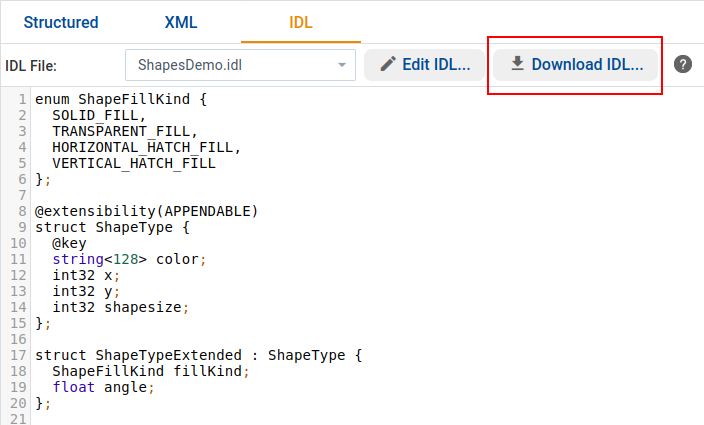Click the @key annotation in ShapeType
704x425 pixels.
70,243
